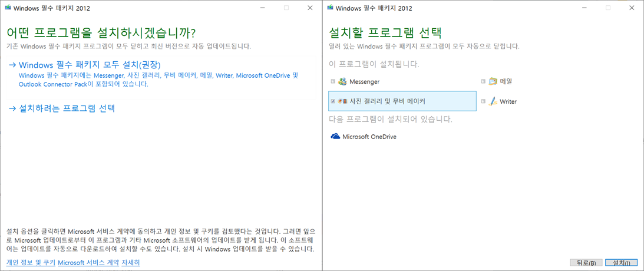Minimize the right installer window
644x271 pixels.
pyautogui.click(x=584, y=8)
